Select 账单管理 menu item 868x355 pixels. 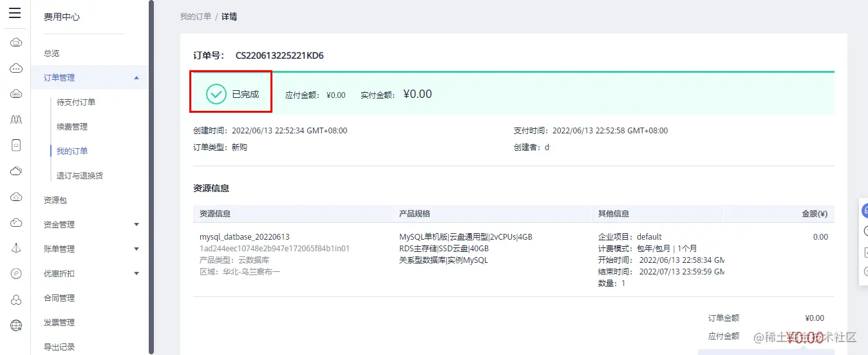tap(59, 249)
